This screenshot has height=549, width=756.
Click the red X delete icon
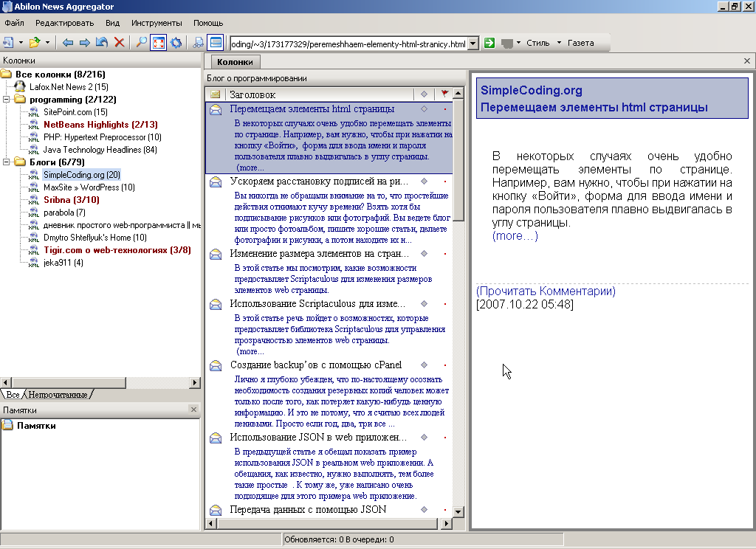(x=119, y=43)
